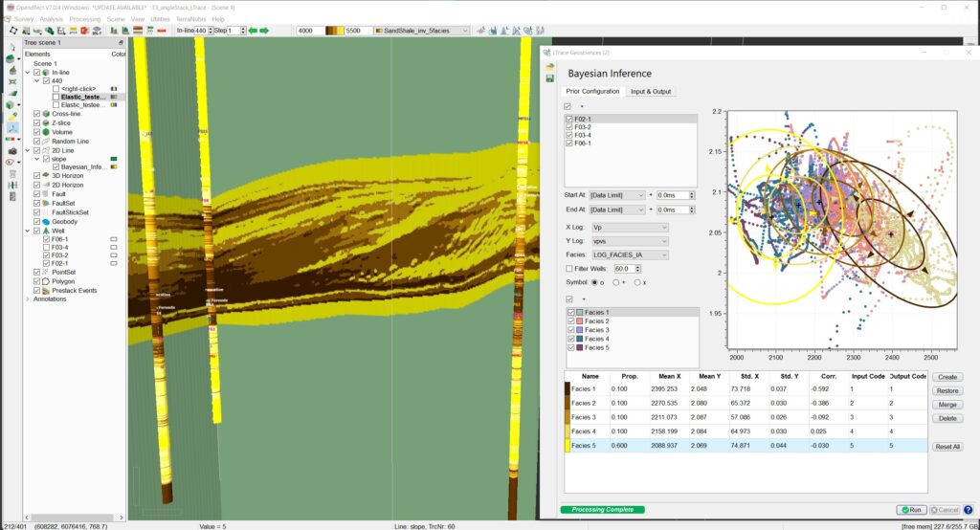Click the Geobody icon in tree
This screenshot has width=980, height=530.
click(x=44, y=221)
